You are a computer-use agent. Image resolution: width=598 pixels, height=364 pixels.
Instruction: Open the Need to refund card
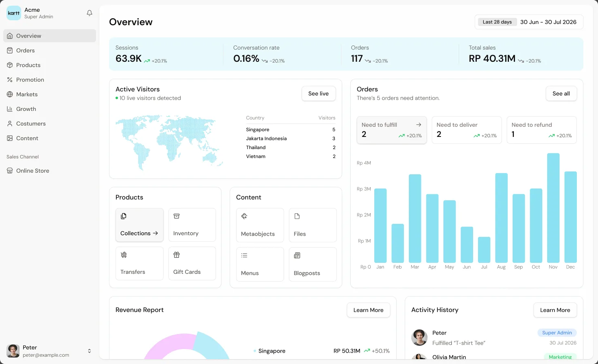pos(541,130)
